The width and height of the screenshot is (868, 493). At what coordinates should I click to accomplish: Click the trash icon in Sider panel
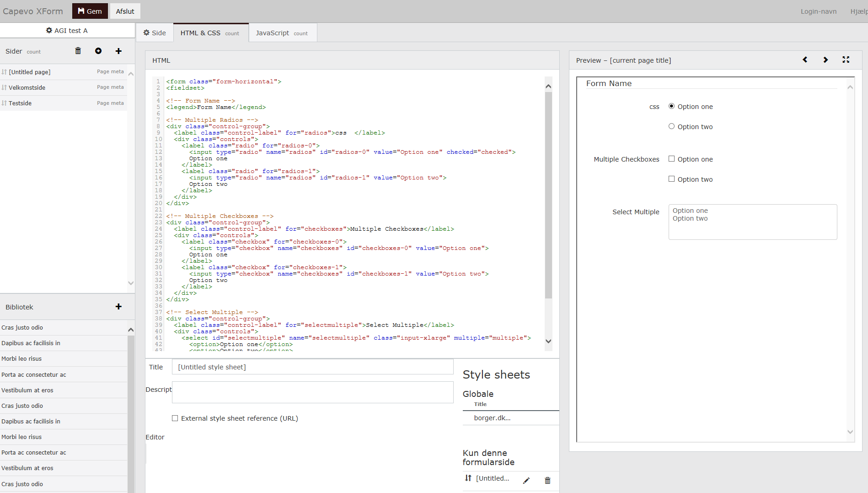[x=78, y=51]
